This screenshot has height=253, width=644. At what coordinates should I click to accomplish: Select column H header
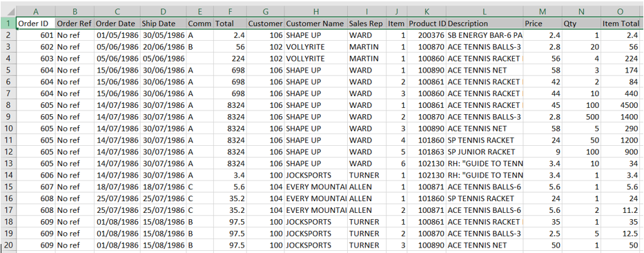click(x=316, y=12)
